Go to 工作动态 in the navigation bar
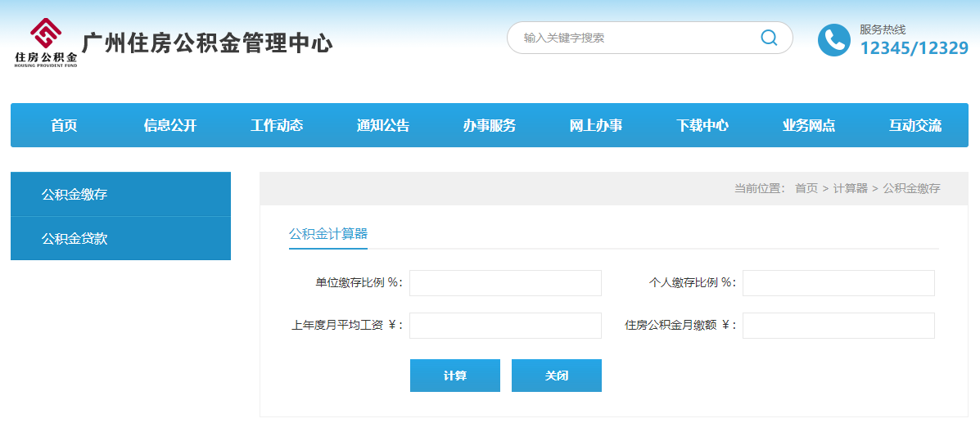The width and height of the screenshot is (980, 423). (277, 125)
